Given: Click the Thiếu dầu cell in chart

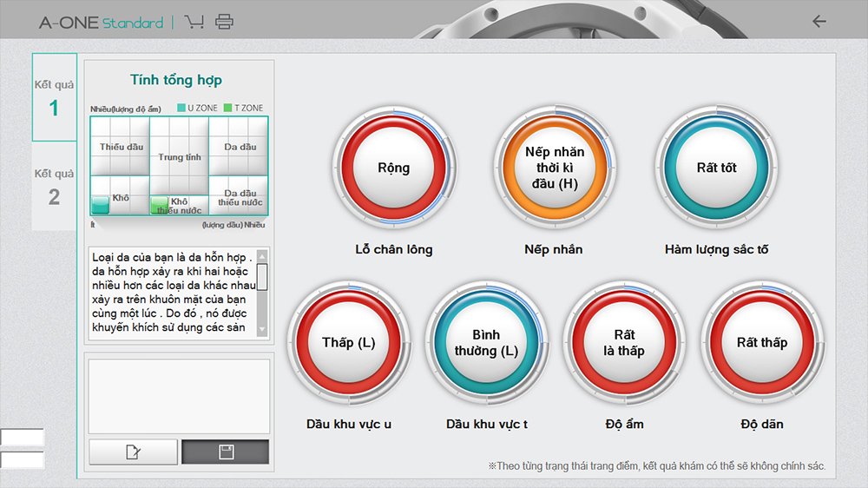Looking at the screenshot, I should tap(121, 147).
